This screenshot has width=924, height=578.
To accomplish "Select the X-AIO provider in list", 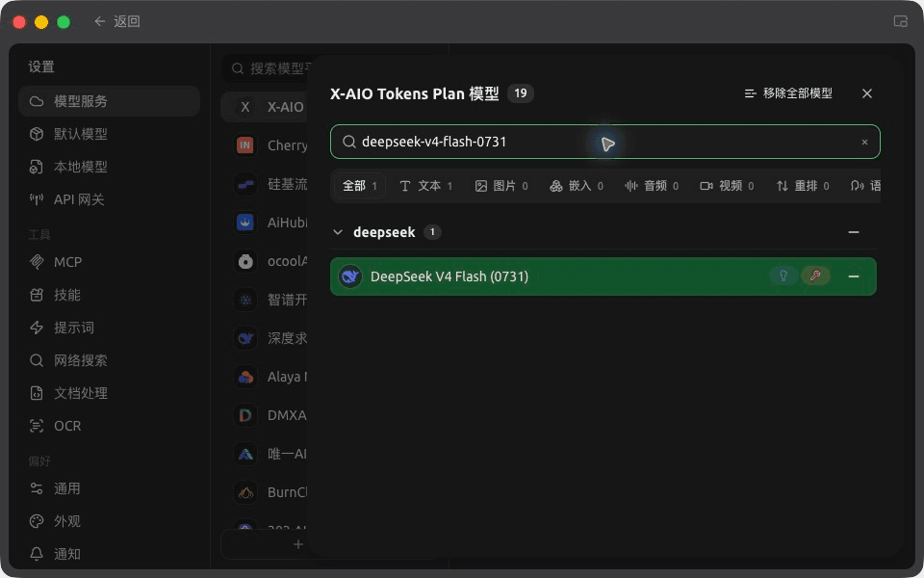I will click(264, 107).
